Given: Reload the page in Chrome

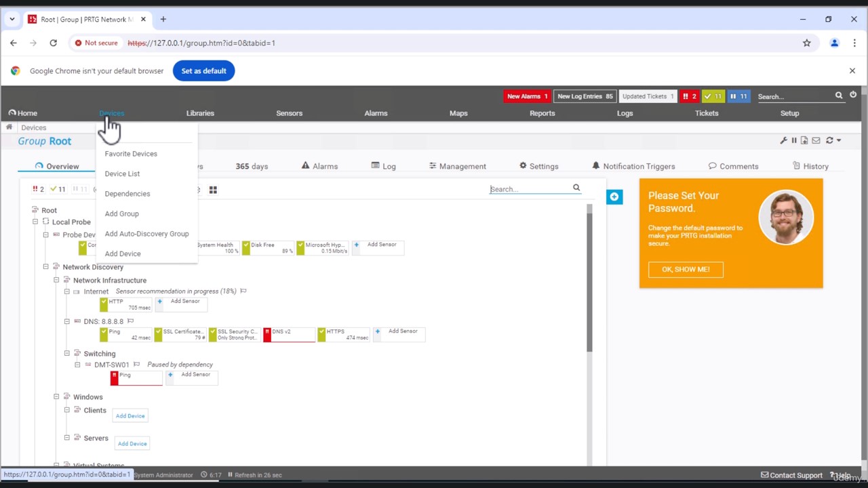Looking at the screenshot, I should [53, 43].
